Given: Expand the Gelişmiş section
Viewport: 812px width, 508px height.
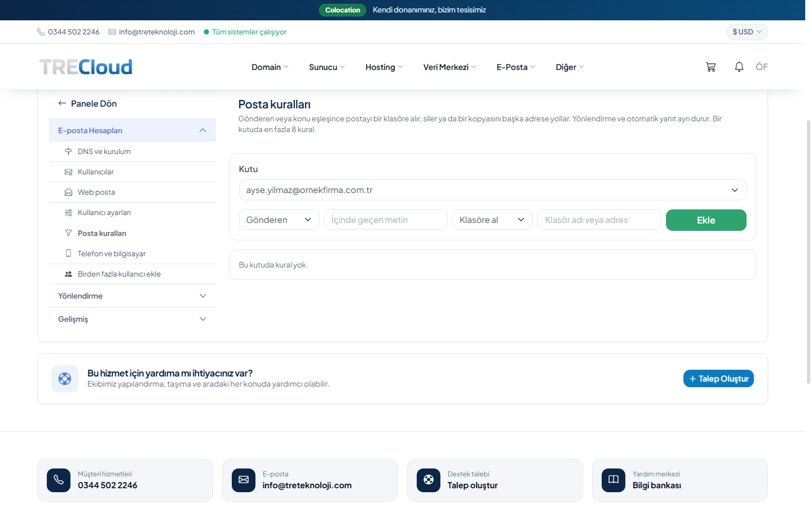Looking at the screenshot, I should click(x=133, y=319).
